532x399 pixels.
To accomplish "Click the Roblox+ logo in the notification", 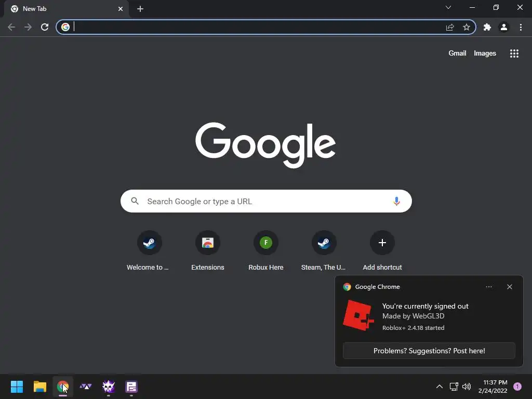I will pos(358,315).
